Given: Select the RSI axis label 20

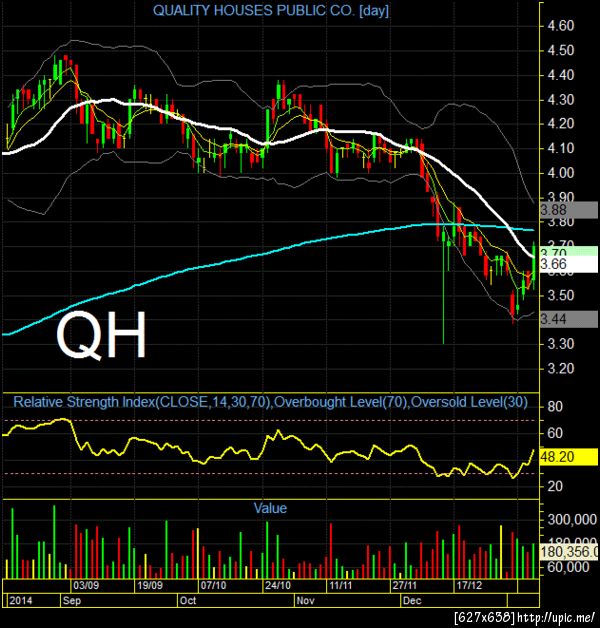Looking at the screenshot, I should [555, 486].
